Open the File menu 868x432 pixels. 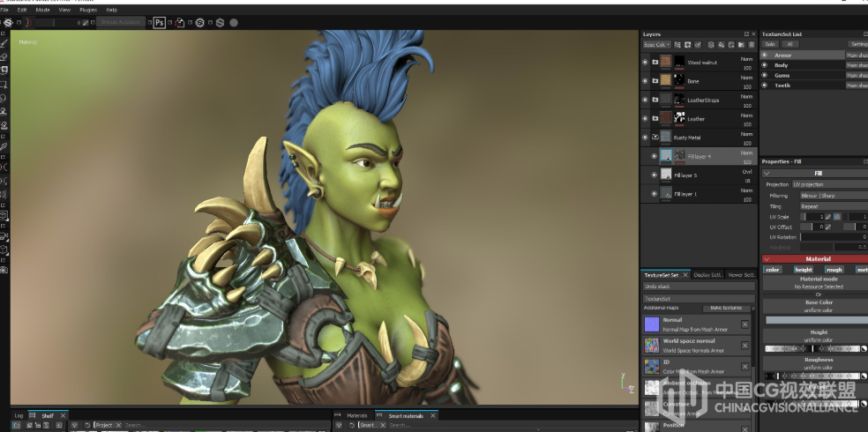(x=4, y=10)
